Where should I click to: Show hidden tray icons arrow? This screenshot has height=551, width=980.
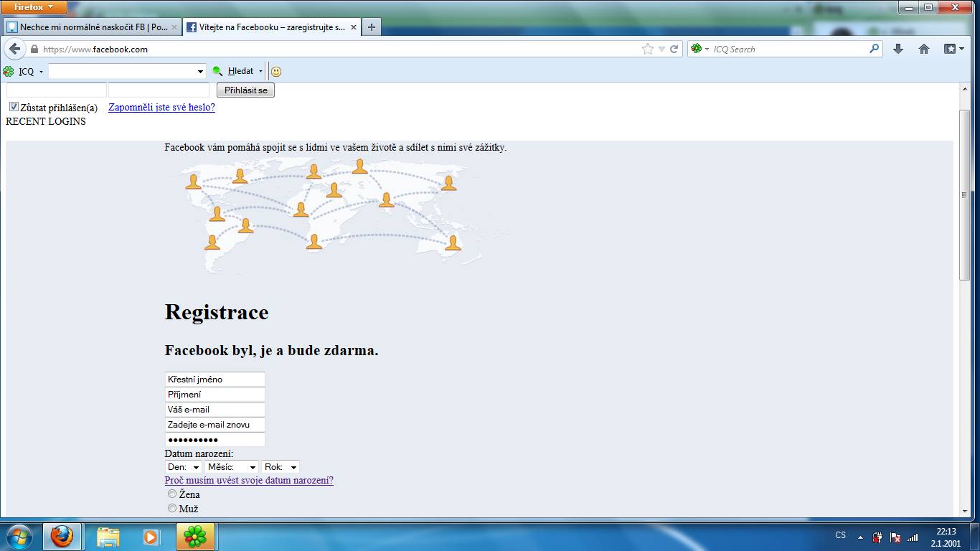pyautogui.click(x=860, y=537)
